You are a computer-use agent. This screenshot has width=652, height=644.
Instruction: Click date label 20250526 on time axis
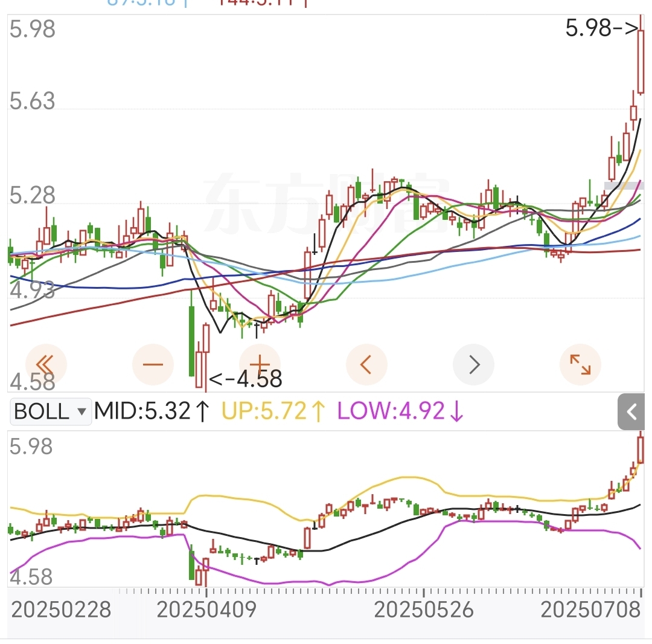click(424, 610)
